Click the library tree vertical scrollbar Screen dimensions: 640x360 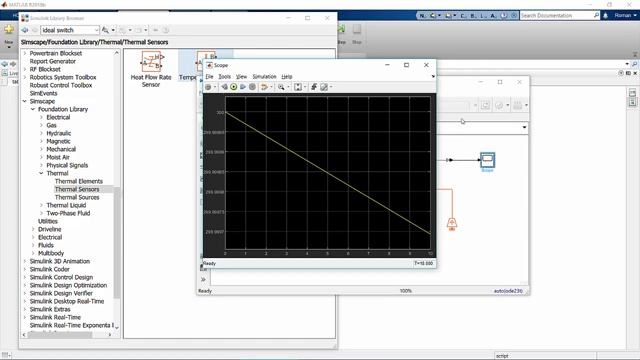[117, 242]
